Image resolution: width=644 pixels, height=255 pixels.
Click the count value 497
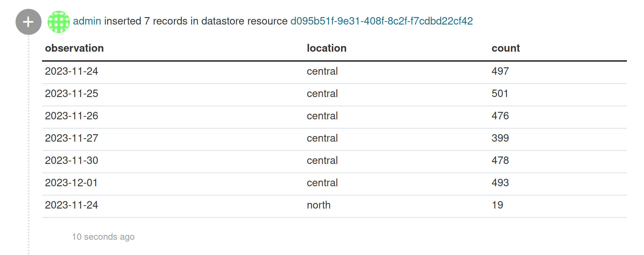(500, 71)
